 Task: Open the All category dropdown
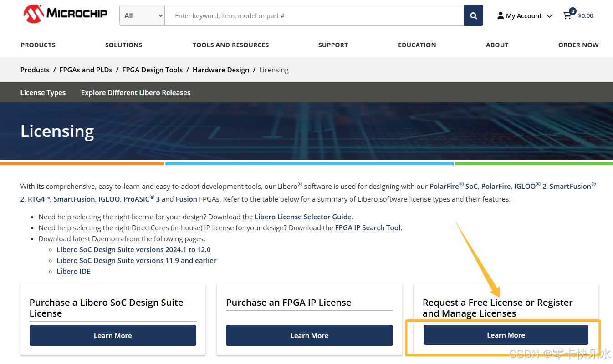(143, 15)
